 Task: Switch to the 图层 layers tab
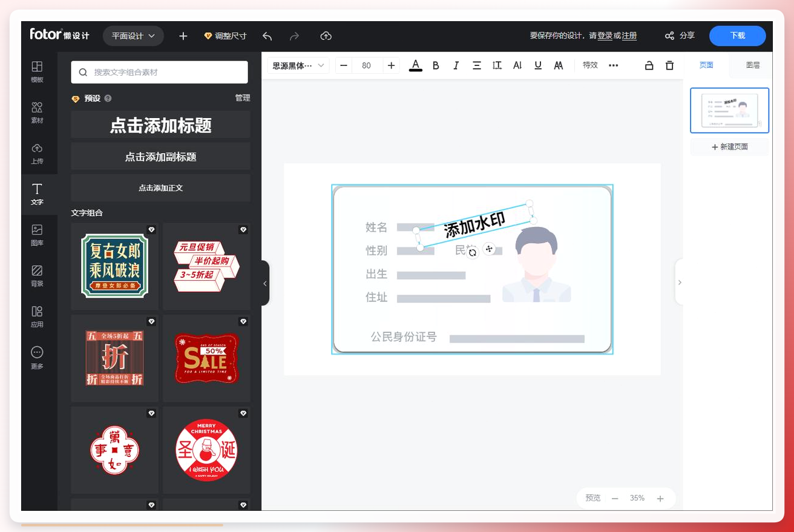pos(753,65)
